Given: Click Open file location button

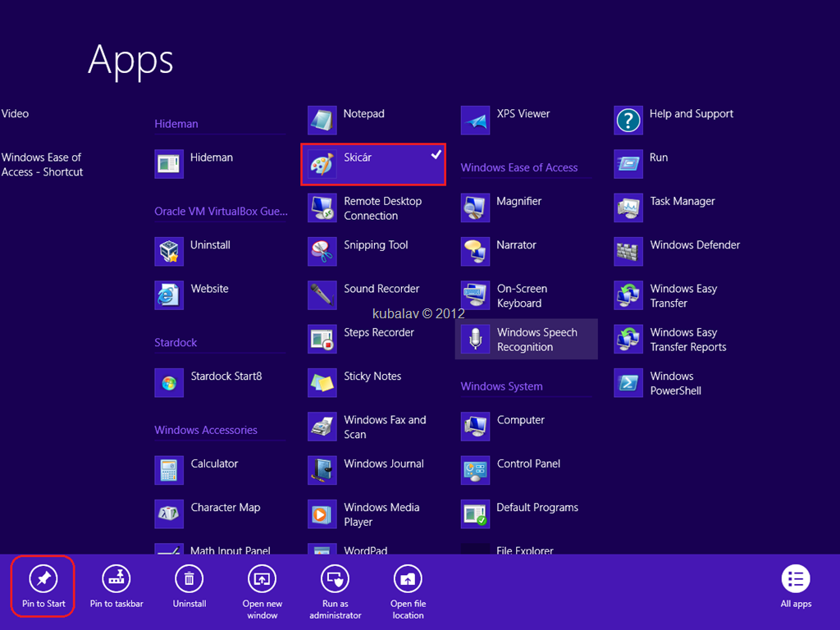Looking at the screenshot, I should point(408,592).
